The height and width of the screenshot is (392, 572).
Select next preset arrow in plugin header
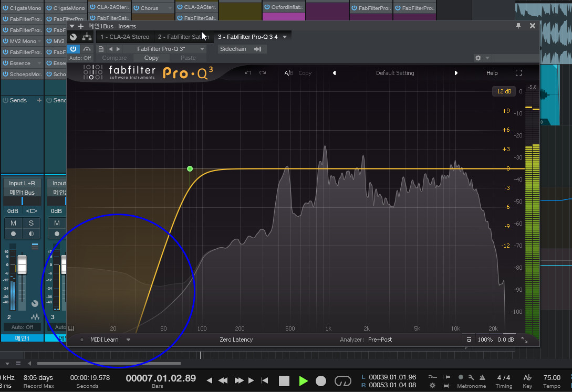[x=118, y=49]
